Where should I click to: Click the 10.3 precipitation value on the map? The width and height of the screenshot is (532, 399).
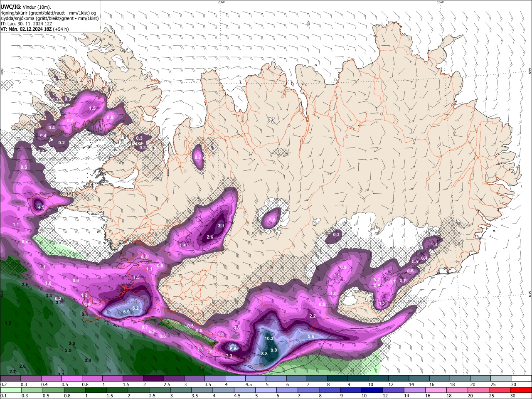(269, 338)
